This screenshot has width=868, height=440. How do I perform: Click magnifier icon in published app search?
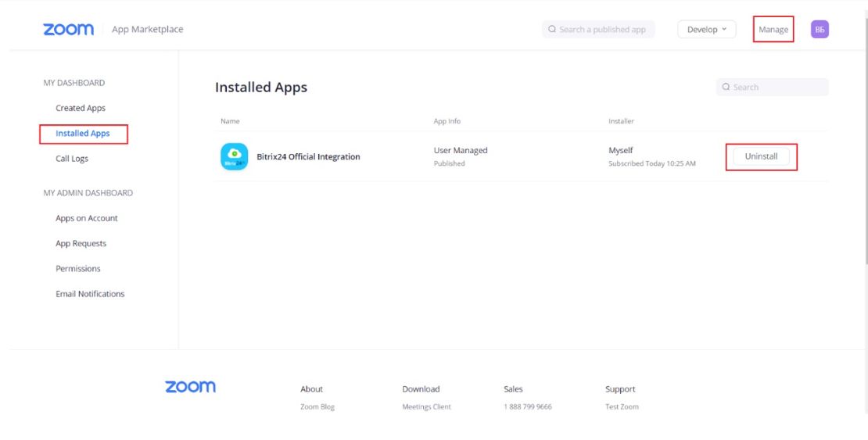552,30
